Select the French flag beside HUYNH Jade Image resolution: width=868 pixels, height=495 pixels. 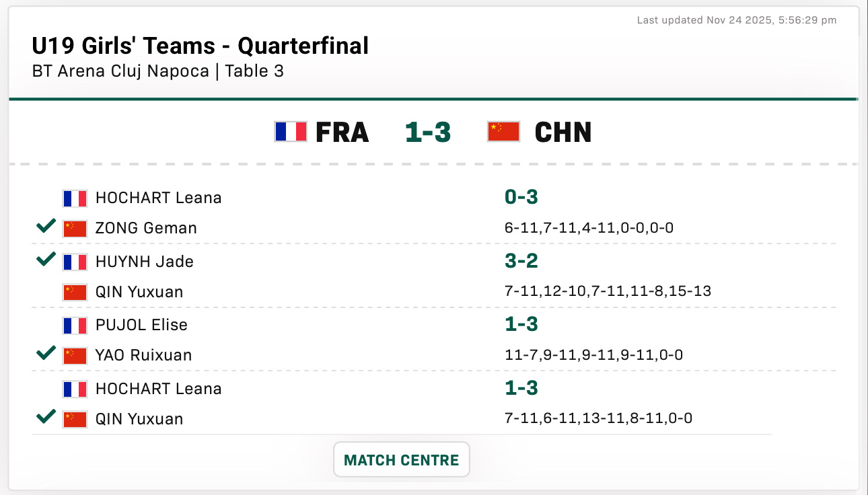click(x=75, y=261)
